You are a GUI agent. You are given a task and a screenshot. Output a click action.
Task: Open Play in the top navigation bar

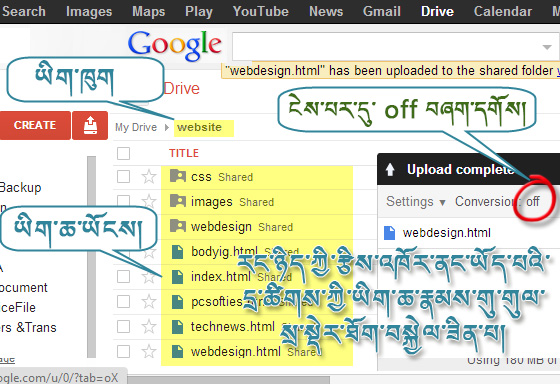[199, 11]
